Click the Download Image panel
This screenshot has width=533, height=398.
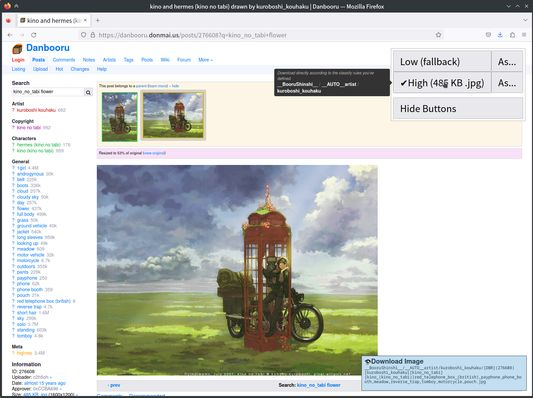444,373
